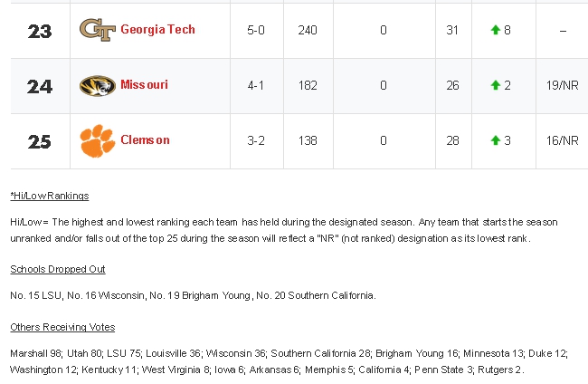Click the Georgia Tech GT logo
588x384 pixels.
click(98, 30)
